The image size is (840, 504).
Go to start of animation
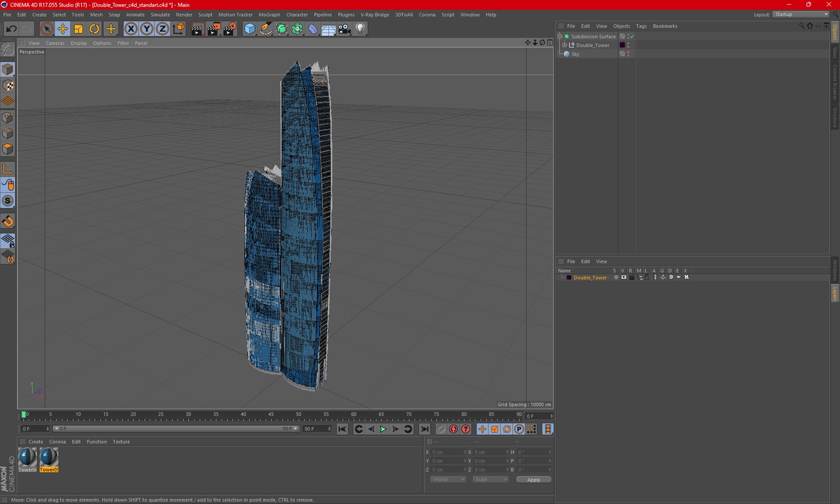tap(342, 429)
